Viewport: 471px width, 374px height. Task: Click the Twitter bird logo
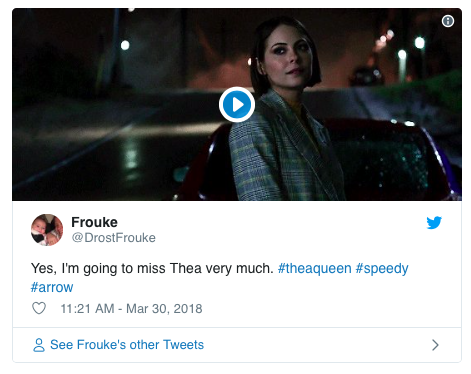[434, 223]
